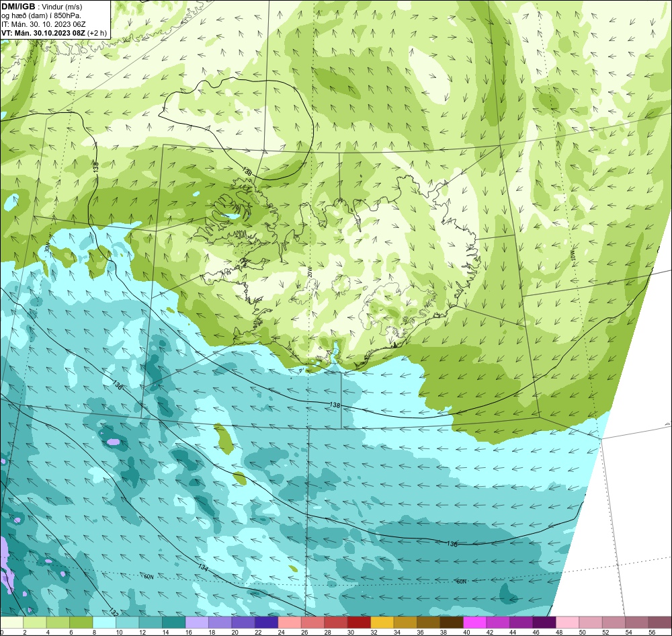Click the legend value '2'
This screenshot has height=636, width=672.
pyautogui.click(x=25, y=632)
